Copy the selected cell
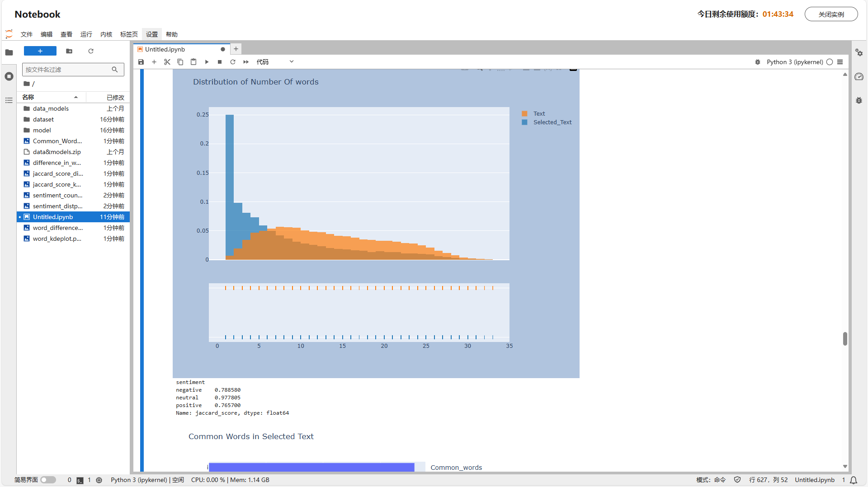The width and height of the screenshot is (868, 487). [x=180, y=62]
